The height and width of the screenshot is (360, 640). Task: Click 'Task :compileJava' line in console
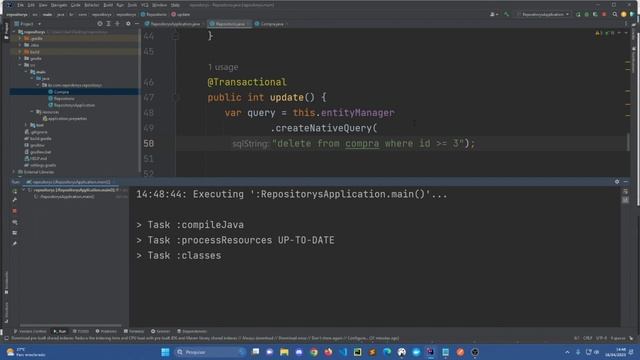tap(190, 225)
